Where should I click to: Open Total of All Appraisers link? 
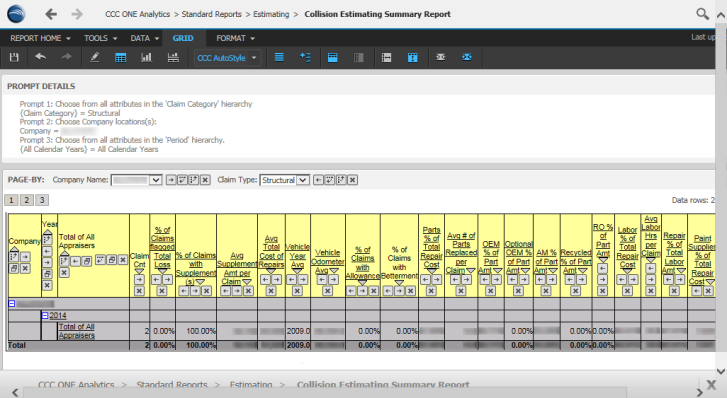[x=77, y=331]
